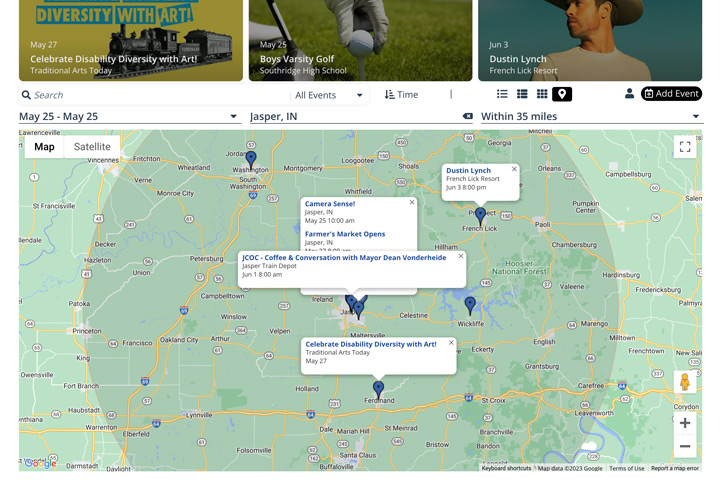The image size is (720, 480).
Task: Select the detailed list view icon
Action: click(x=522, y=94)
